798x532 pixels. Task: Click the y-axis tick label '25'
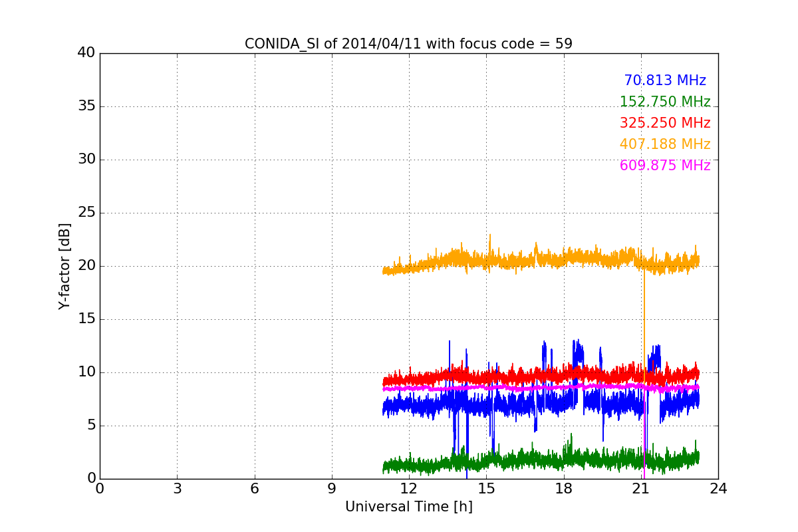[86, 212]
